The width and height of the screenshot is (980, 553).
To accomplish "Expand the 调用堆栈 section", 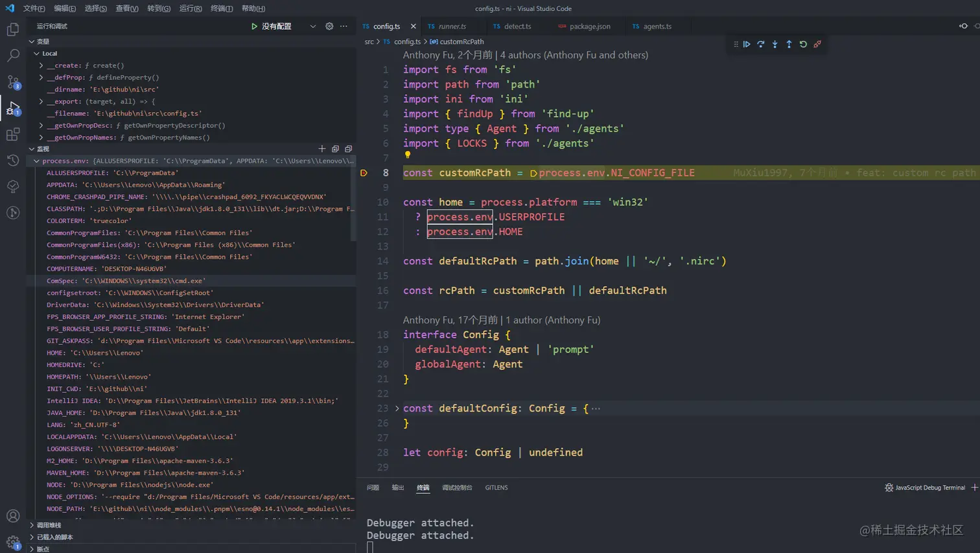I will click(x=32, y=525).
